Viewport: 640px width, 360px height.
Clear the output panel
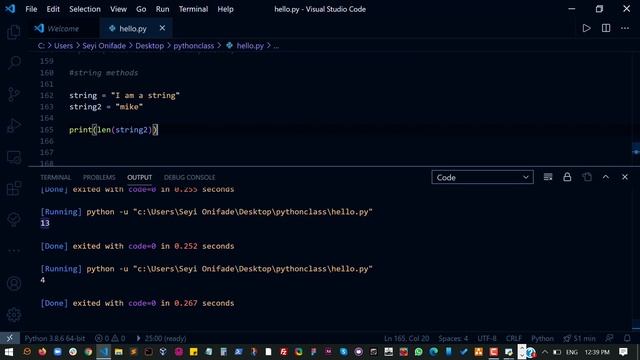point(548,177)
